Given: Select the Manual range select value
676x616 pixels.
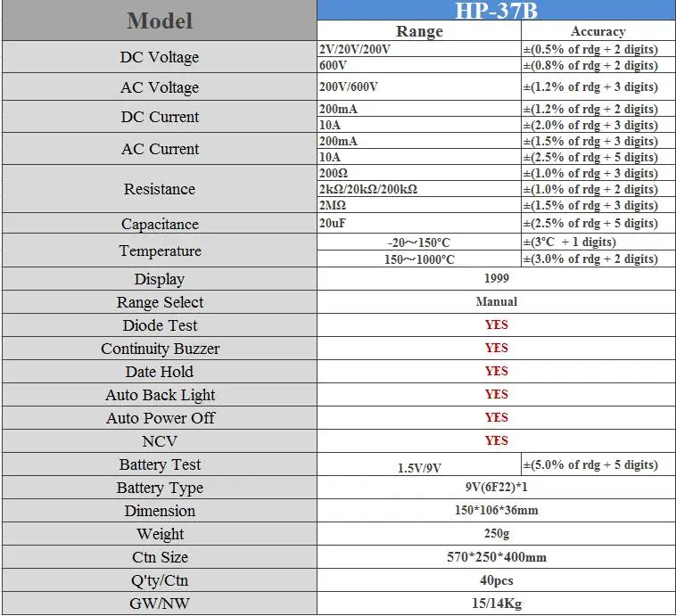Looking at the screenshot, I should (496, 301).
